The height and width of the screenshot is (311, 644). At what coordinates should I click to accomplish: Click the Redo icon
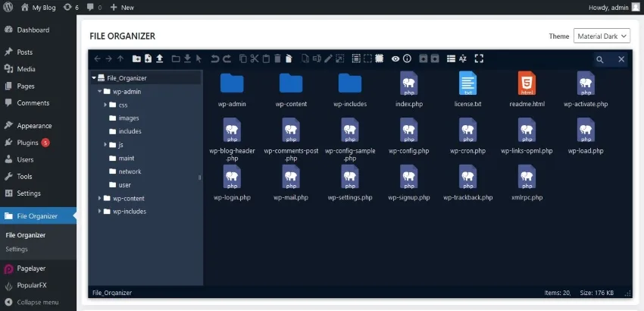pyautogui.click(x=227, y=59)
